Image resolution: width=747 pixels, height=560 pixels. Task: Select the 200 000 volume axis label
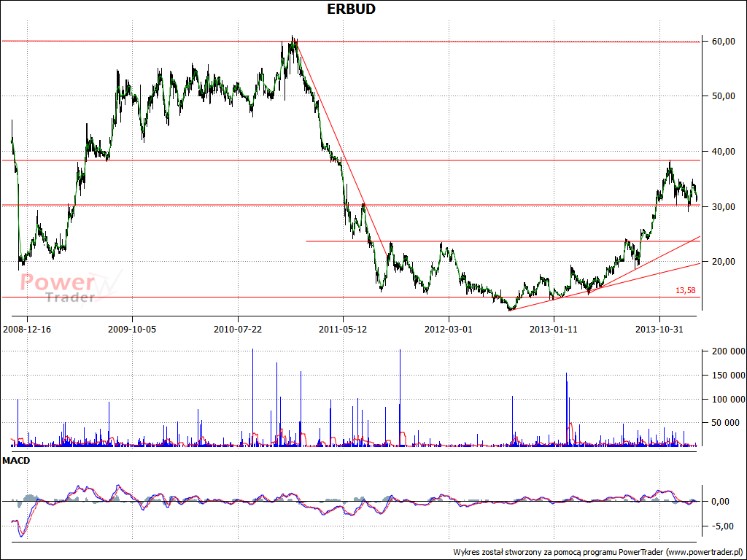coord(728,351)
